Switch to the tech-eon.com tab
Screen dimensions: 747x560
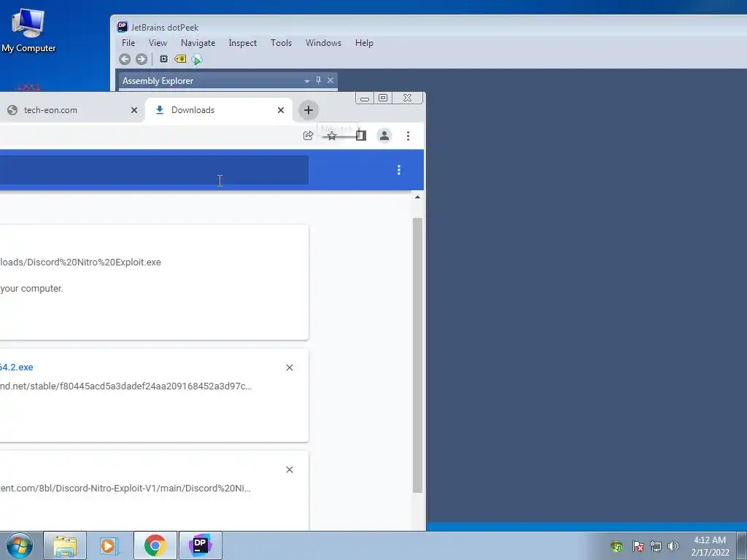(x=71, y=110)
